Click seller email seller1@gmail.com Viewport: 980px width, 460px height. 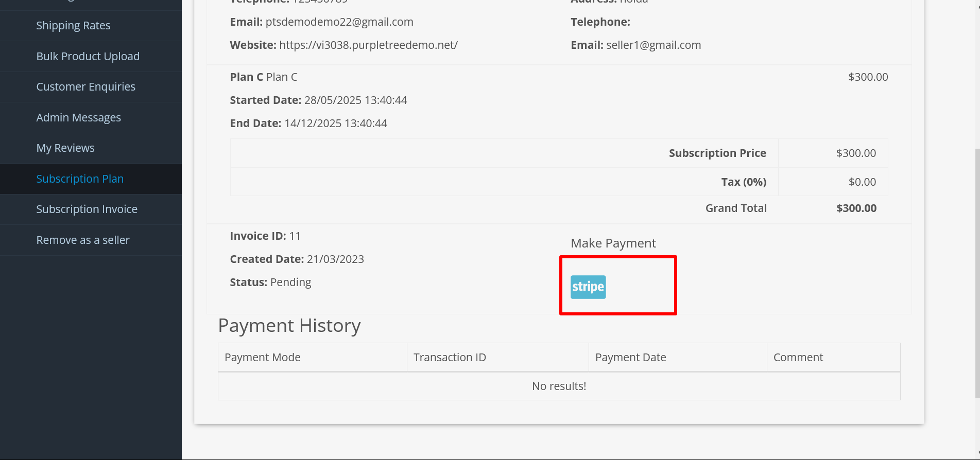click(654, 45)
